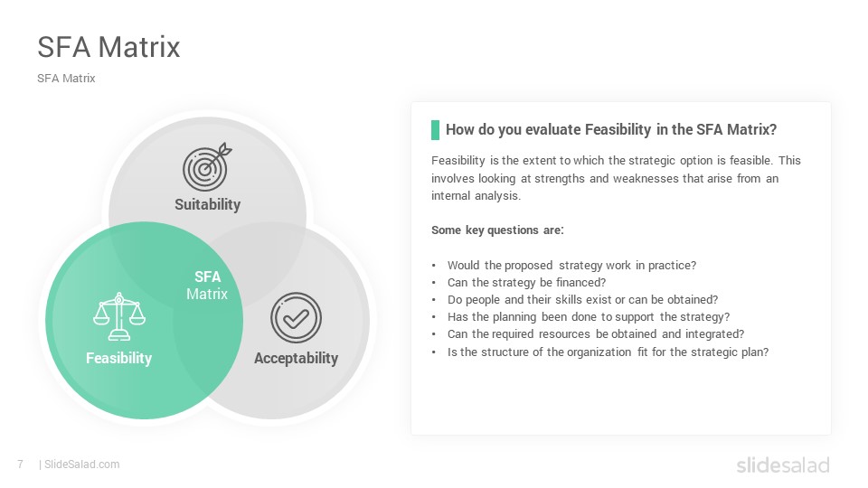
Task: Select the Suitability label in the top circle
Action: pos(208,204)
